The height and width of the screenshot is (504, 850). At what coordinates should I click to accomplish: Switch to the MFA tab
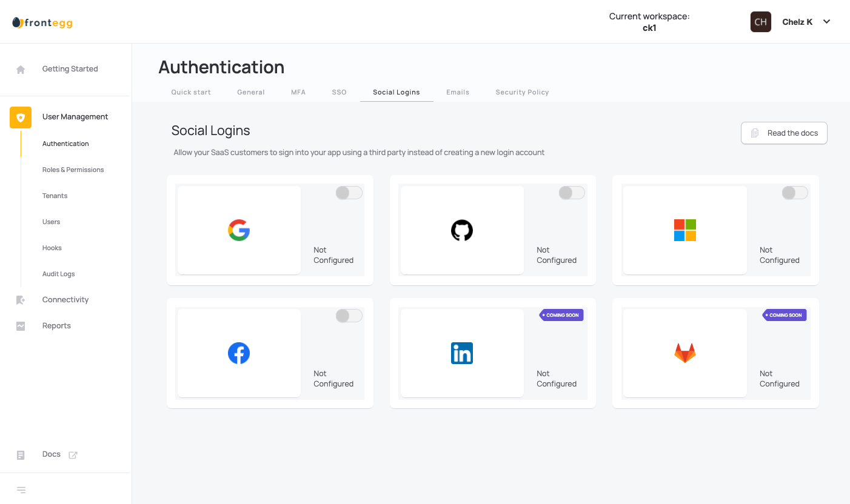coord(298,92)
